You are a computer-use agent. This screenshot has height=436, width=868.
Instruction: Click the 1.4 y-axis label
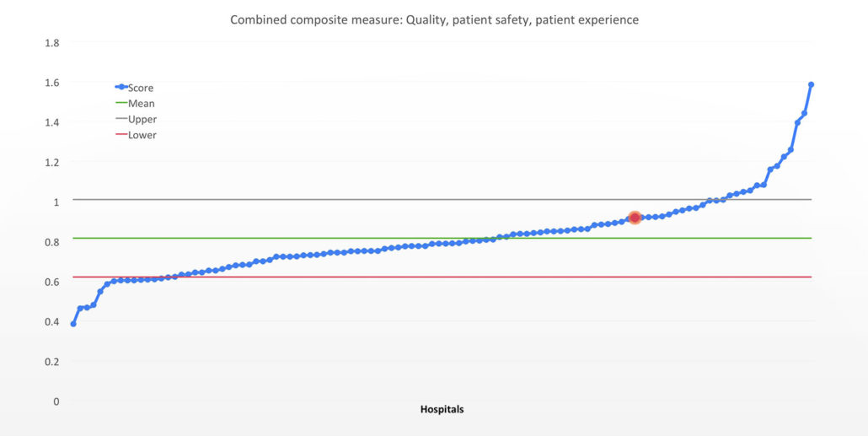point(52,122)
